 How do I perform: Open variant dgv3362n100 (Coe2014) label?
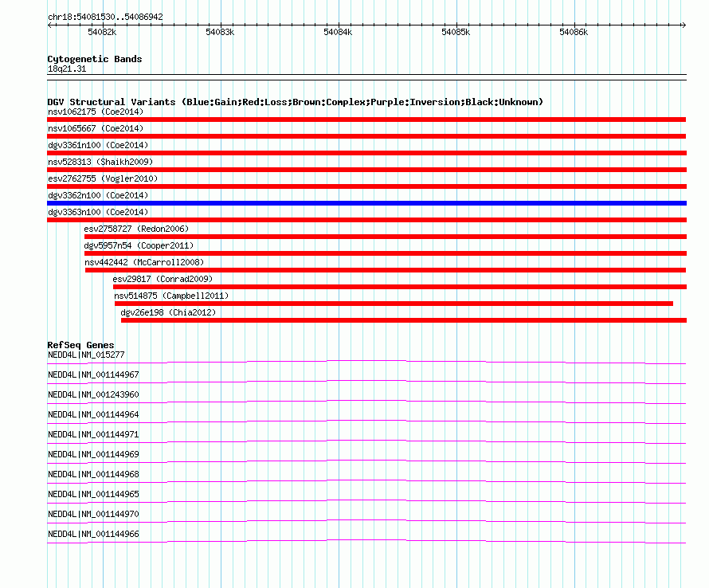(x=98, y=195)
